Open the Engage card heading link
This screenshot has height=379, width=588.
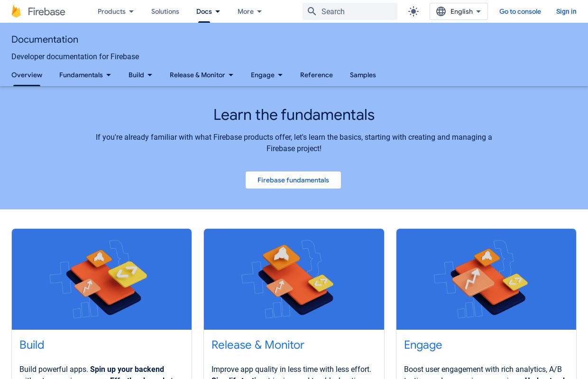(x=423, y=345)
